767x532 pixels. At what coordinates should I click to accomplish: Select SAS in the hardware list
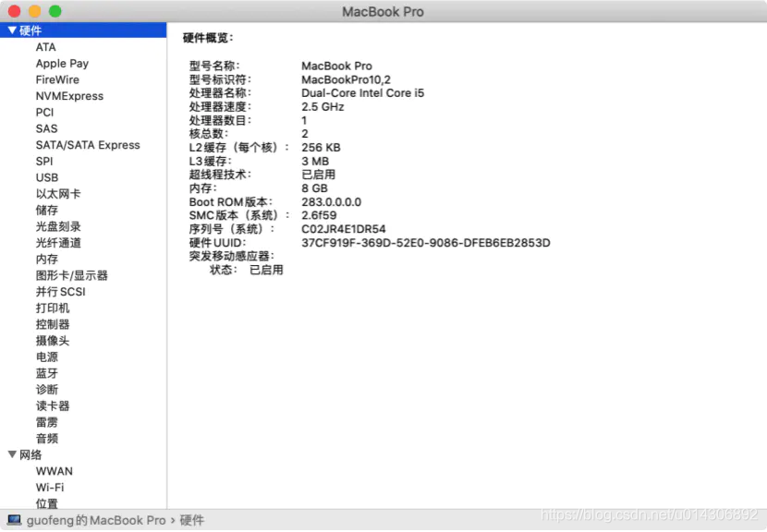[46, 128]
